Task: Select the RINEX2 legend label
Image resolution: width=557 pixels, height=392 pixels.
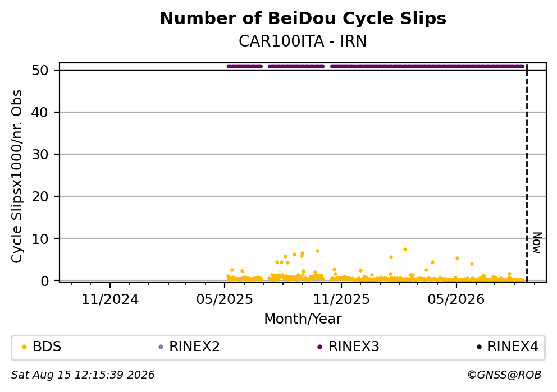Action: 194,347
